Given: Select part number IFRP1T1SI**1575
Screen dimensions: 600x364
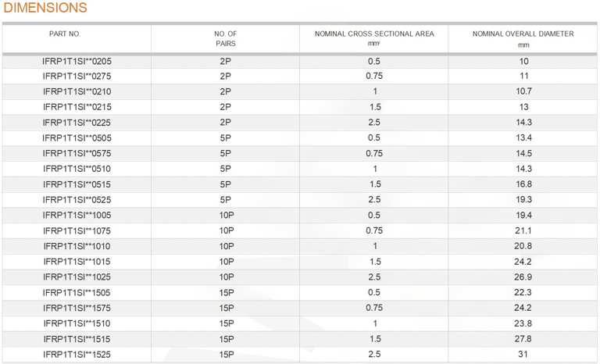Looking at the screenshot, I should coord(77,308).
